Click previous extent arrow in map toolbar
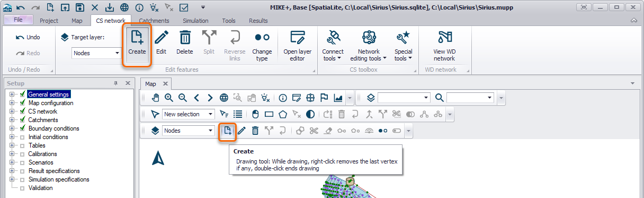Screen dimensions: 644x198 click(x=196, y=98)
